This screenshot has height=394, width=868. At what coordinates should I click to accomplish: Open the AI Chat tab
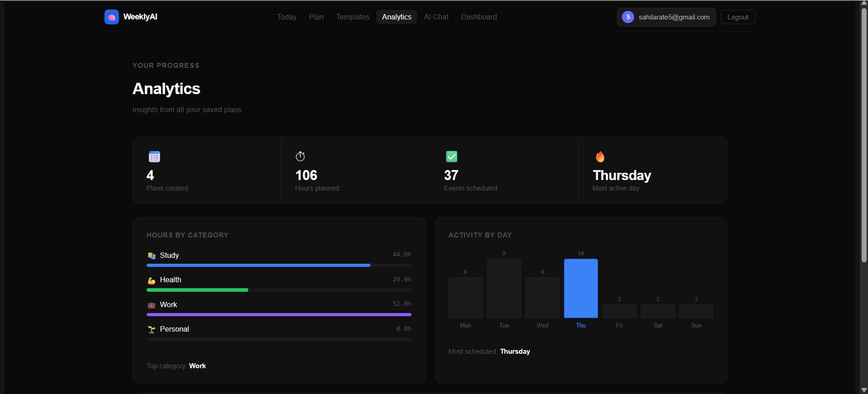coord(436,17)
